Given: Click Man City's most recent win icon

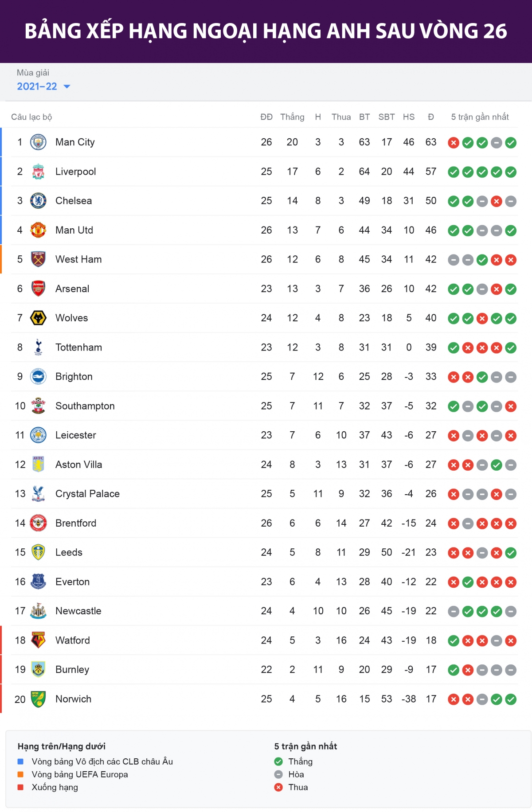Looking at the screenshot, I should tap(511, 143).
